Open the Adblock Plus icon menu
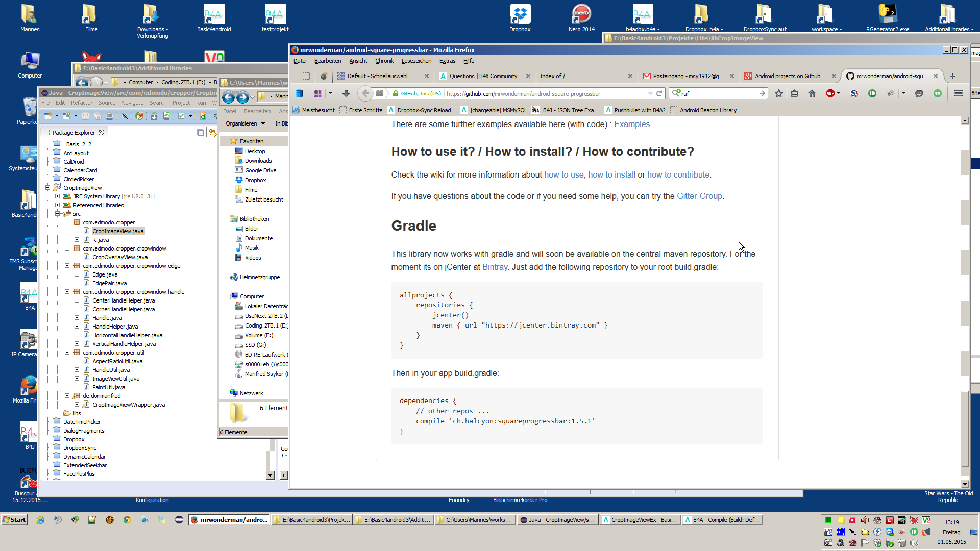This screenshot has height=551, width=980. point(830,93)
